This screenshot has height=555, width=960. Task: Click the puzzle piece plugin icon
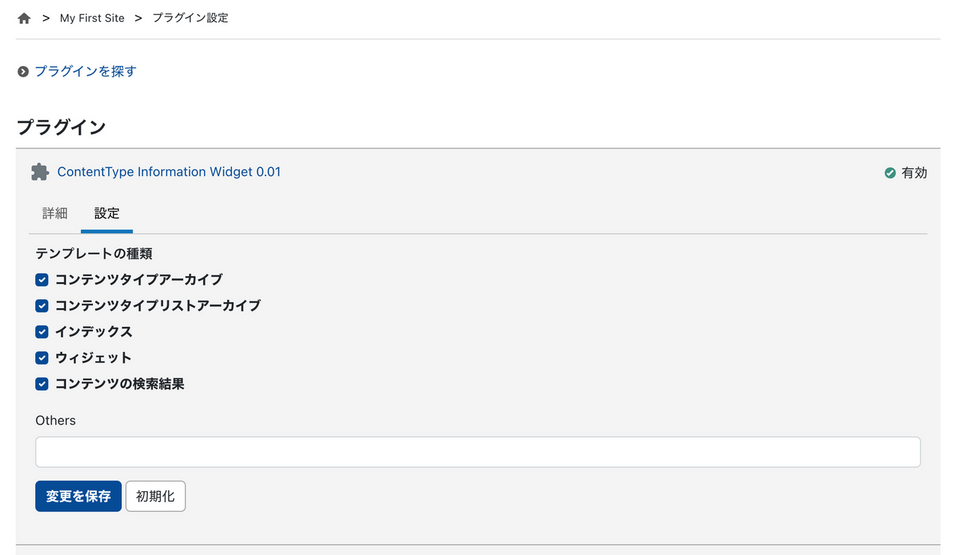click(x=40, y=172)
